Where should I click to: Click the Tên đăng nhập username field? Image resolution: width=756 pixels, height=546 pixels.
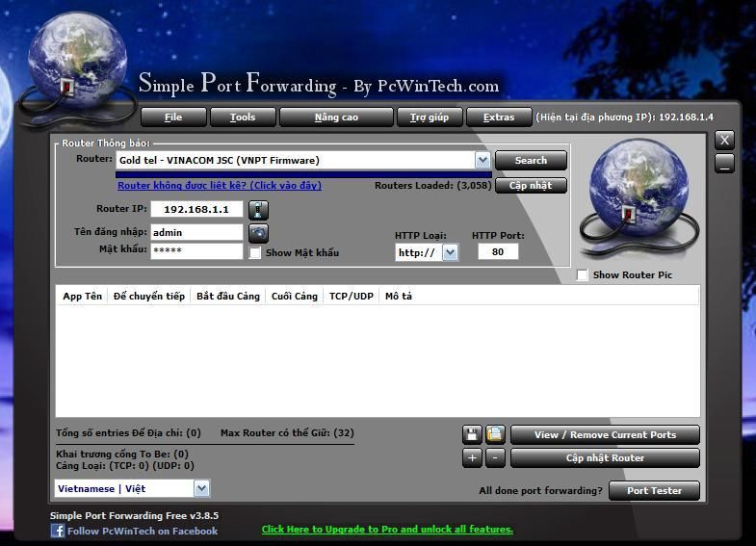[196, 232]
